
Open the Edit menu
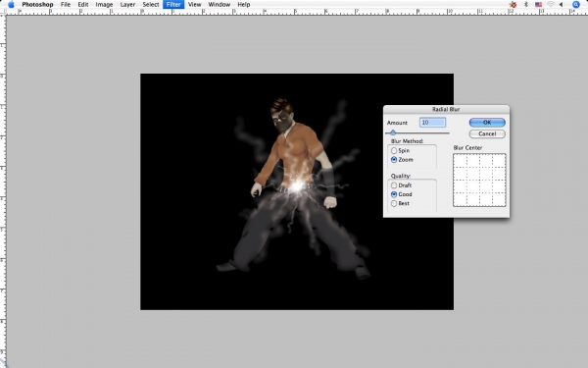83,5
